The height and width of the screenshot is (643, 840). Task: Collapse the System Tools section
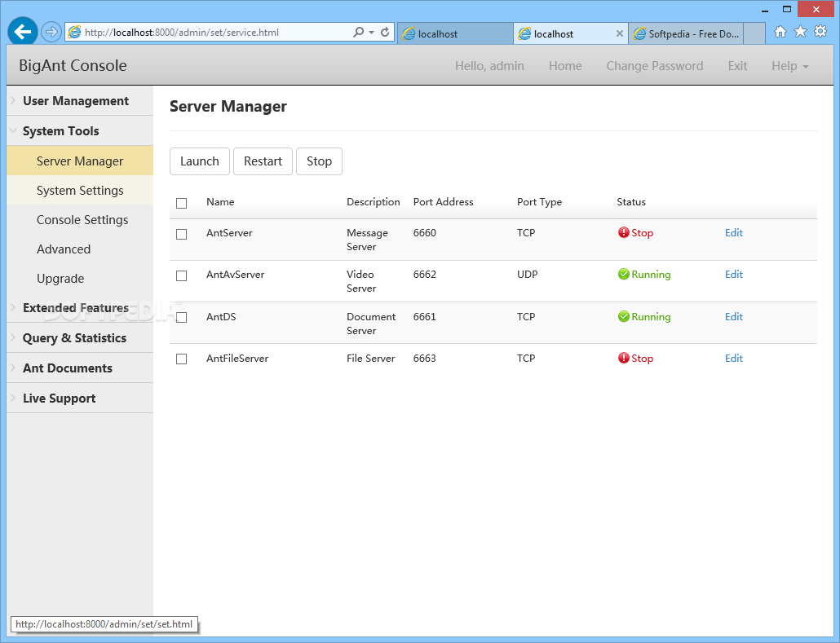(x=80, y=130)
